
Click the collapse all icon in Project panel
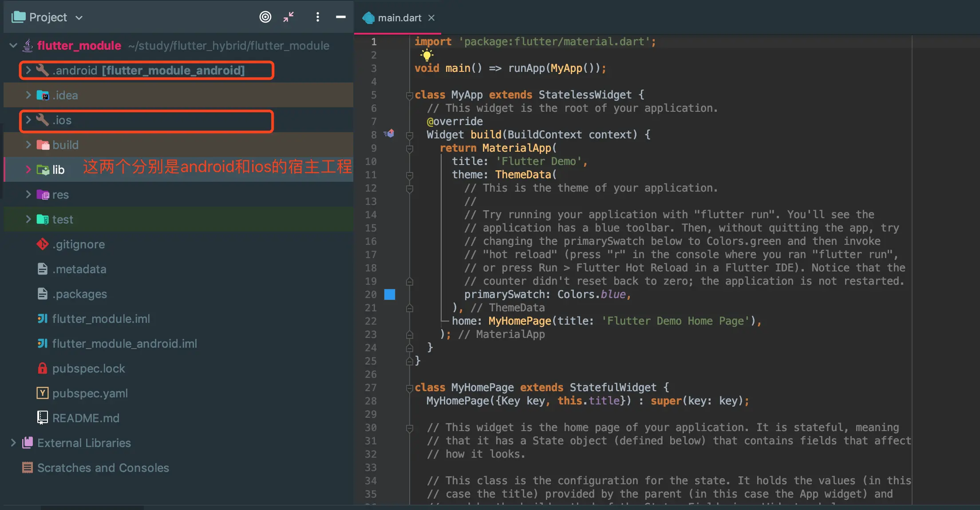tap(288, 17)
